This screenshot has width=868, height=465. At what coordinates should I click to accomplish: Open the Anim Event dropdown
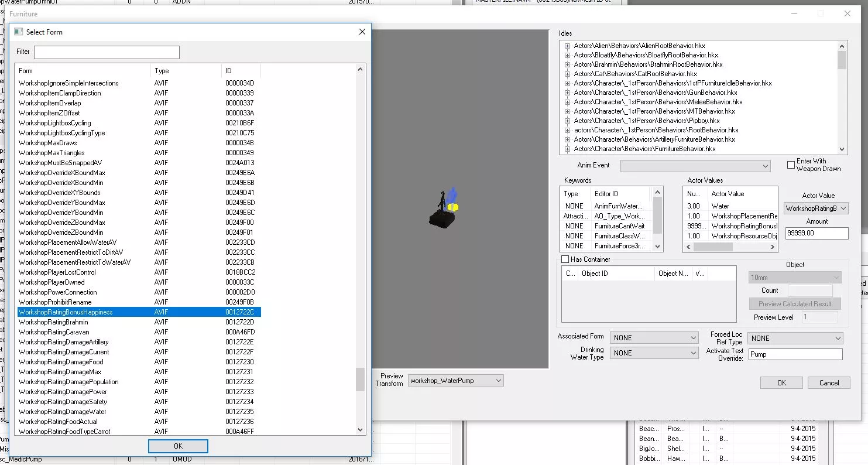pos(695,166)
